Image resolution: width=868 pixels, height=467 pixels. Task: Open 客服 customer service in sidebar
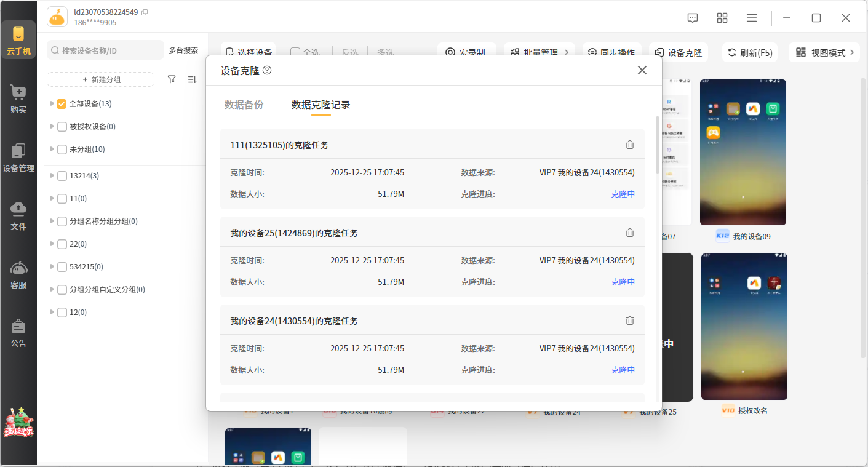pyautogui.click(x=18, y=274)
